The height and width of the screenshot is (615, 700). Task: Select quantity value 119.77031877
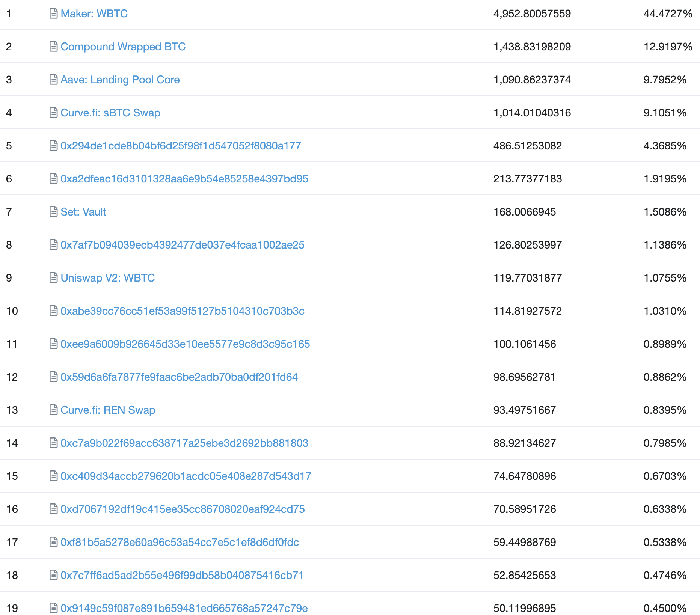tap(528, 278)
